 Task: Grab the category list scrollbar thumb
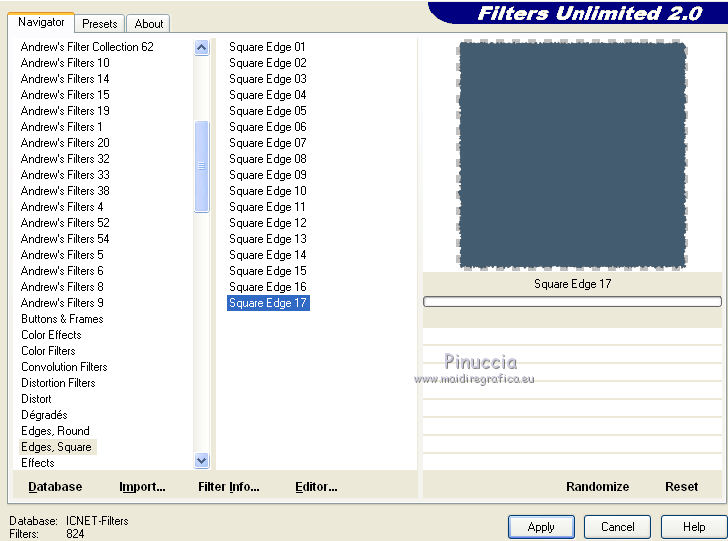click(202, 166)
